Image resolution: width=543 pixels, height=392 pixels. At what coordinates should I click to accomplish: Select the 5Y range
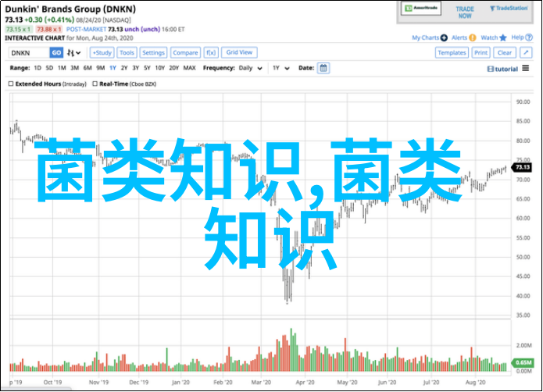[147, 68]
